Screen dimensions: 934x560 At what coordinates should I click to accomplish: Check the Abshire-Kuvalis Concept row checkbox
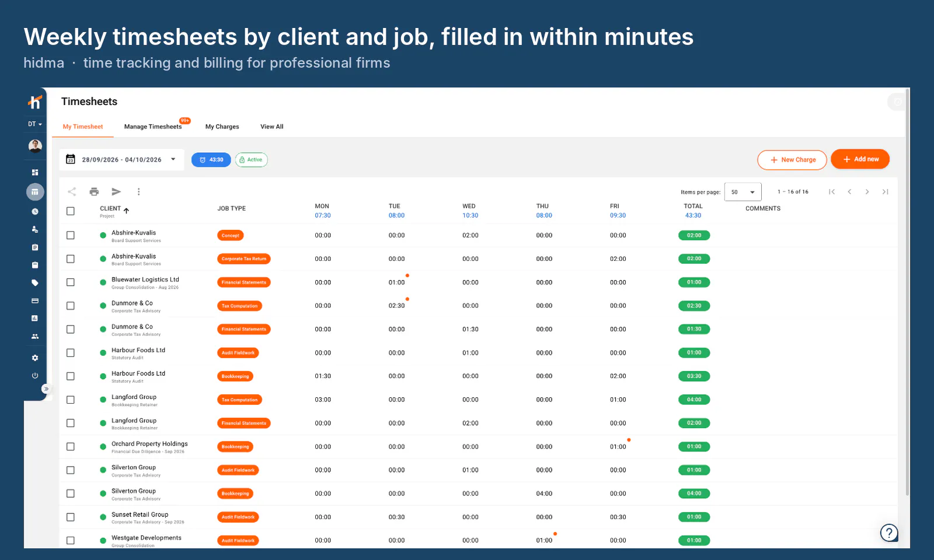click(71, 236)
